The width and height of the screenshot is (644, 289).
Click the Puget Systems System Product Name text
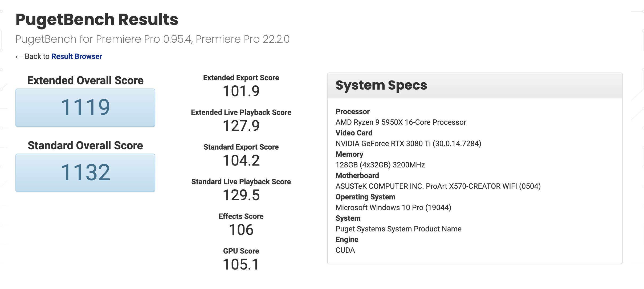pyautogui.click(x=398, y=229)
